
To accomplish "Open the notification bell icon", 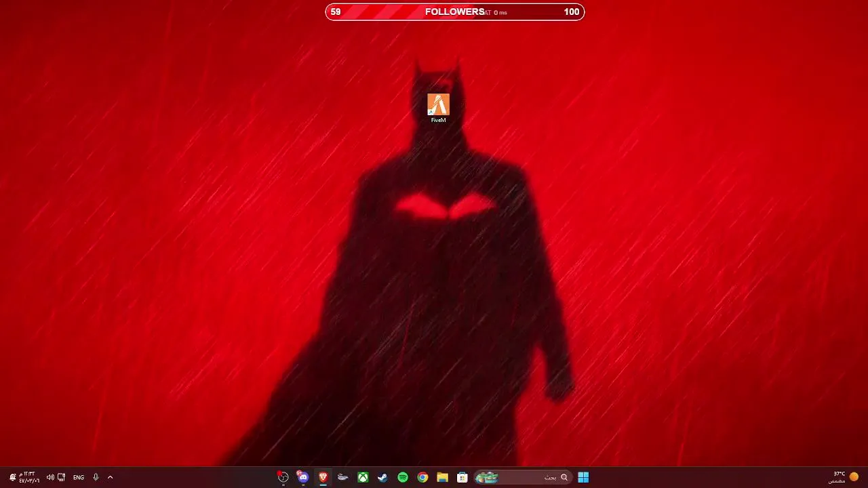I will pyautogui.click(x=12, y=477).
